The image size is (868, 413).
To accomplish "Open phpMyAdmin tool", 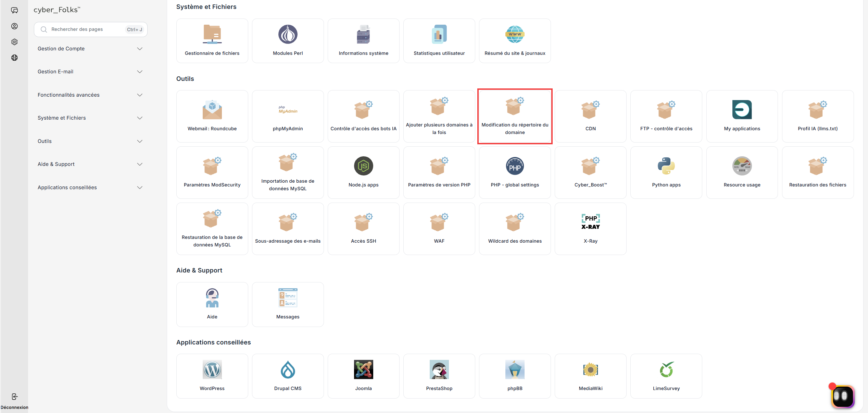I will [288, 116].
